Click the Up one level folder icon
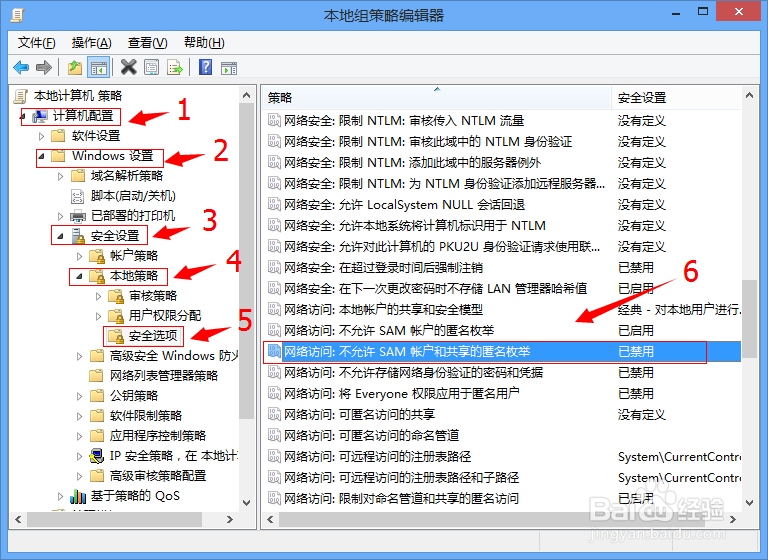Image resolution: width=768 pixels, height=560 pixels. [x=75, y=67]
